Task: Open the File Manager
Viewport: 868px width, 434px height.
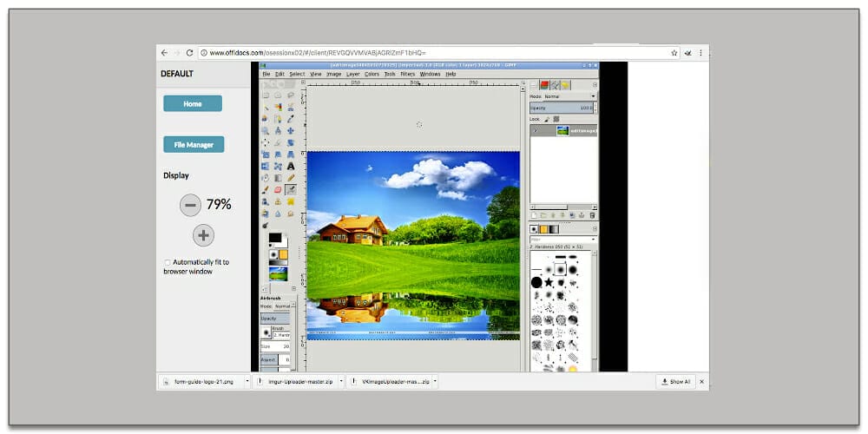Action: (194, 144)
